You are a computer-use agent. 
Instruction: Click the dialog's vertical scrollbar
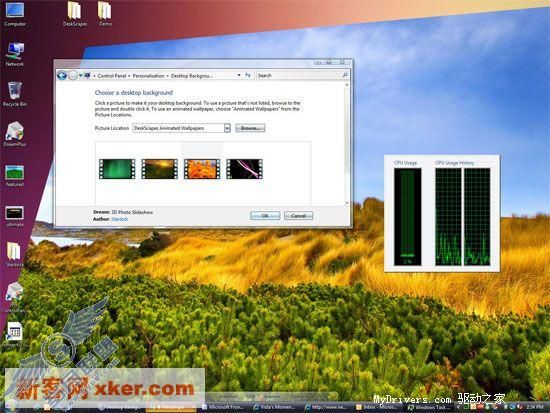click(347, 144)
